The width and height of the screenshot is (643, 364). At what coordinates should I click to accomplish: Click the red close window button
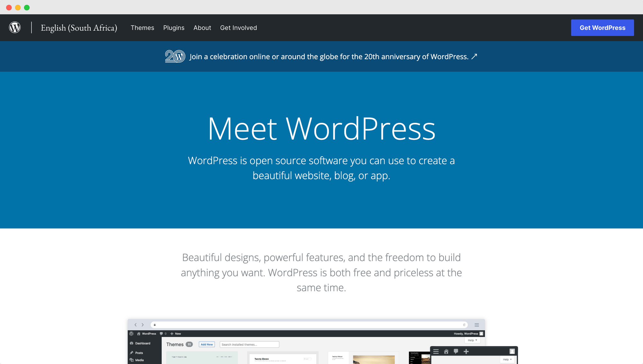[x=9, y=7]
